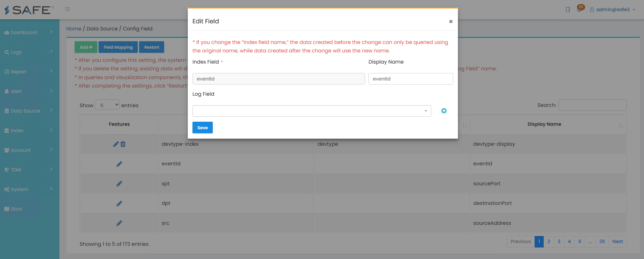644x259 pixels.
Task: Expand the Data Source sidebar section
Action: click(x=29, y=111)
